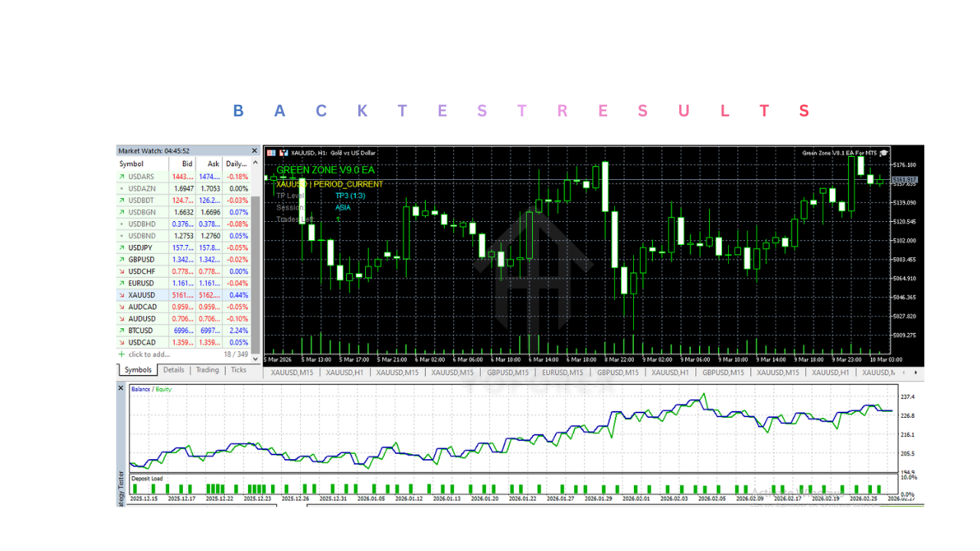Click the down arrow icon beside XAUUSD

121,295
